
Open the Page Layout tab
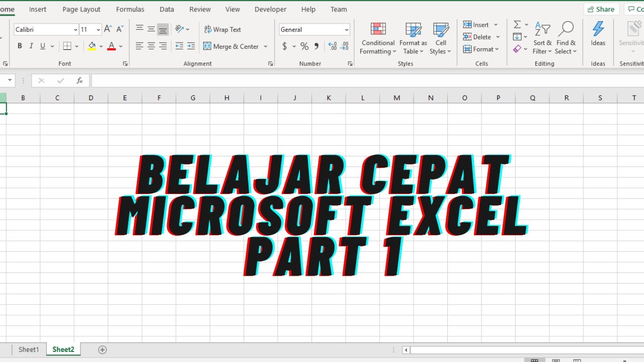pos(82,10)
